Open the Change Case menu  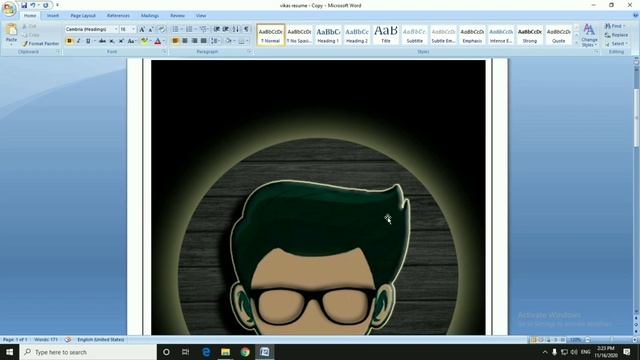click(131, 41)
